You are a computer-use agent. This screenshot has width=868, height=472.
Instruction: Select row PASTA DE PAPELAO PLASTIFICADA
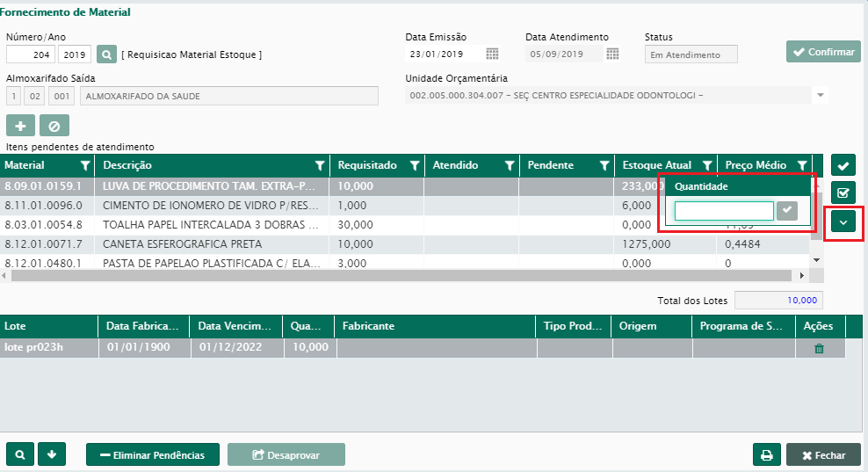[405, 263]
